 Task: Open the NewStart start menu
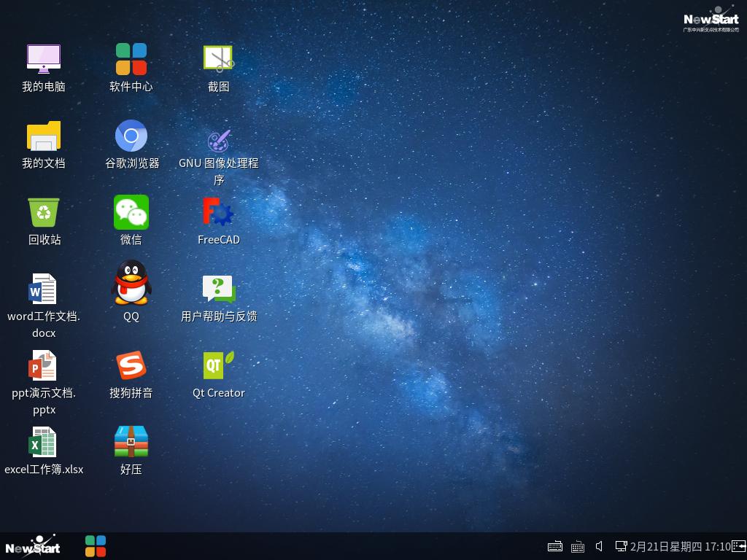pos(33,546)
